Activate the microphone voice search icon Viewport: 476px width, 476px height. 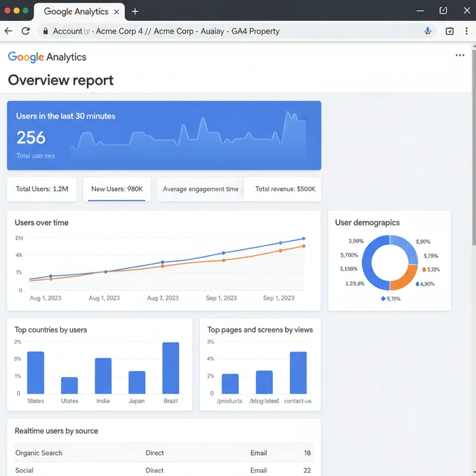[428, 31]
